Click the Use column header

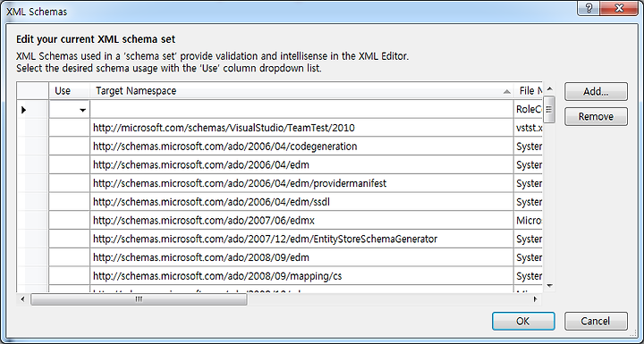click(x=69, y=91)
